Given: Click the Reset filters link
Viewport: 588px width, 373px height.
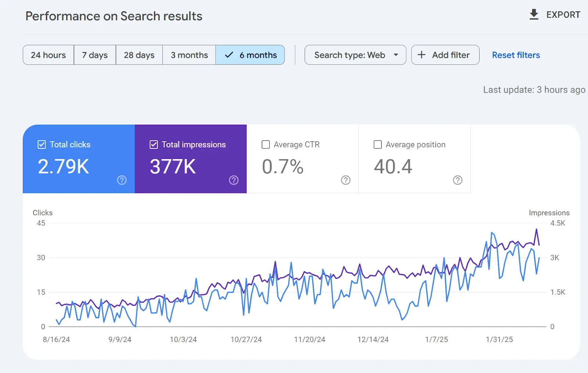Looking at the screenshot, I should point(516,55).
